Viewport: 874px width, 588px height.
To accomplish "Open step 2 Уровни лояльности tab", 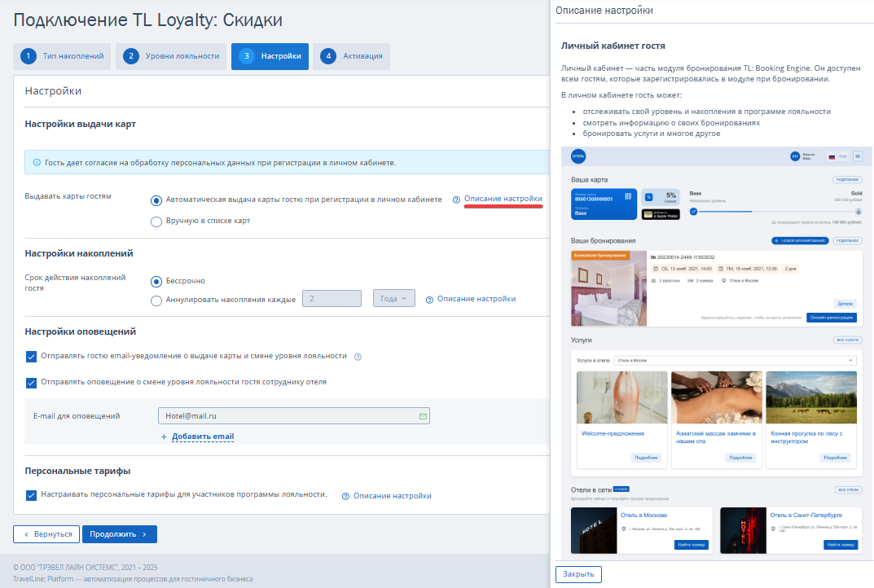I will coord(171,56).
